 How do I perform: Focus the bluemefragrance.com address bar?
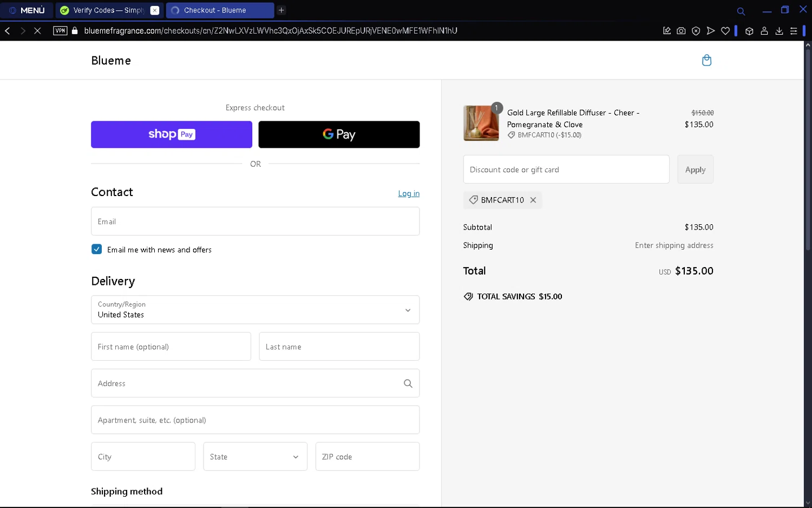(x=271, y=31)
